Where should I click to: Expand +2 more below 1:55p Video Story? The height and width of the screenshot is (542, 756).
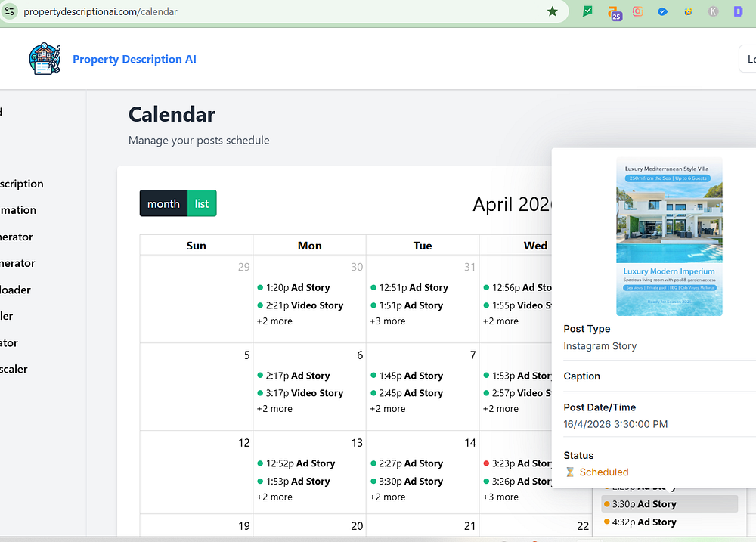click(500, 321)
